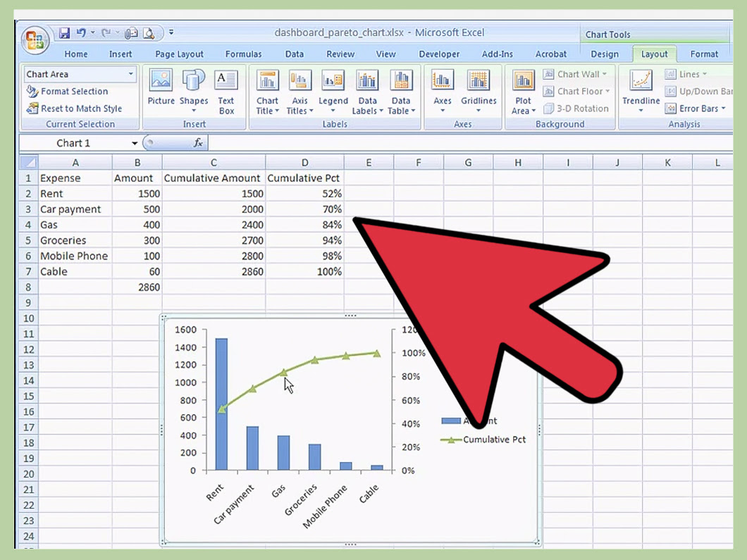Image resolution: width=747 pixels, height=560 pixels.
Task: Open the View tab
Action: pyautogui.click(x=385, y=54)
